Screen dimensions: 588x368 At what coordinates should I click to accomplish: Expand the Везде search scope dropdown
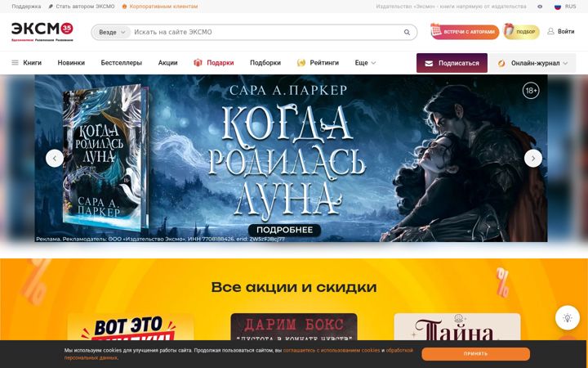(111, 32)
